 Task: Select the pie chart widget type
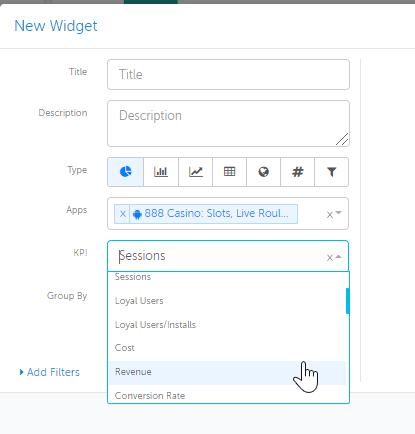click(126, 172)
